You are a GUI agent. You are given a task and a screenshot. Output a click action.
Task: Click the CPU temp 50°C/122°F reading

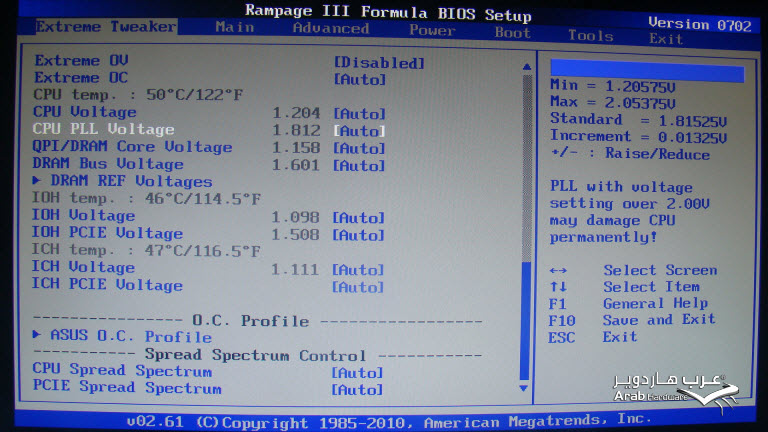[138, 95]
